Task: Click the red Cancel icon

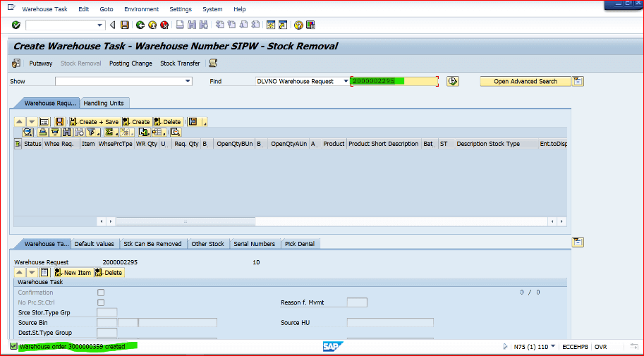Action: 164,25
